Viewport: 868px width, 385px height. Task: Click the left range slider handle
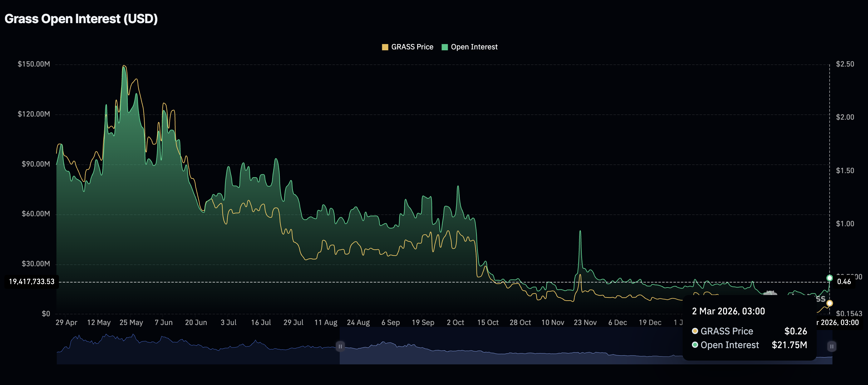(x=340, y=346)
